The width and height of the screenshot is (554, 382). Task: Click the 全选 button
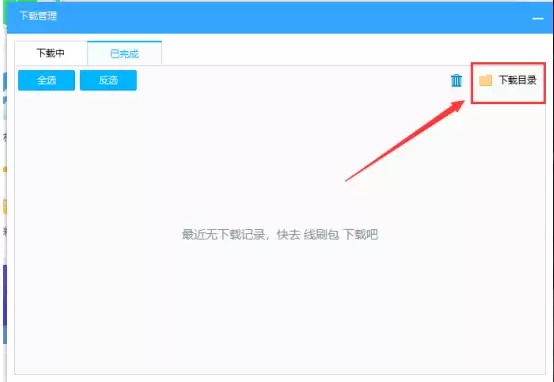coord(46,80)
